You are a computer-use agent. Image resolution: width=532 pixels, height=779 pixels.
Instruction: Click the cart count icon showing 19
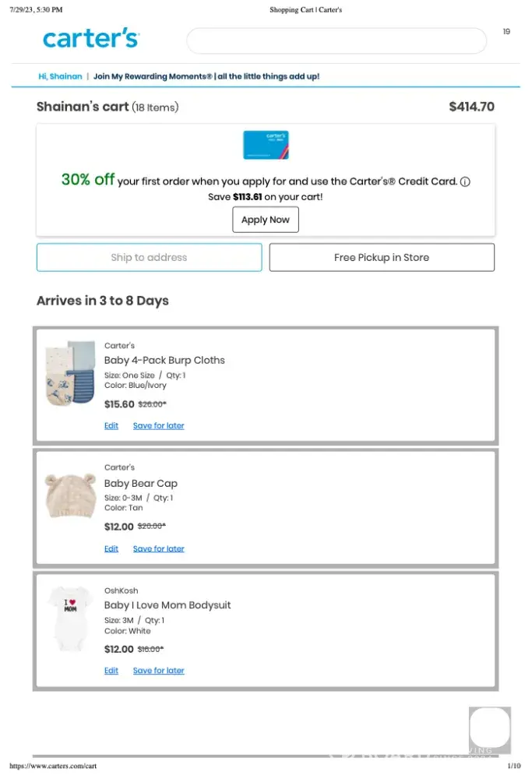pos(506,32)
